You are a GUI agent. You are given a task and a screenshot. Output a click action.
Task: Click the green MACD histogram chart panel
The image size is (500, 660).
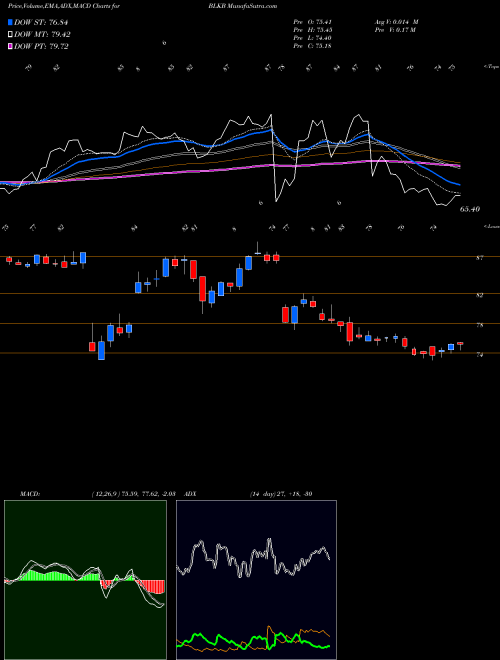click(x=85, y=580)
